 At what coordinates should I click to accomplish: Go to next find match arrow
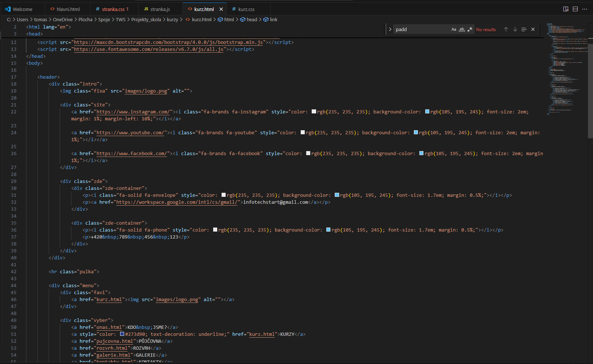(x=515, y=29)
